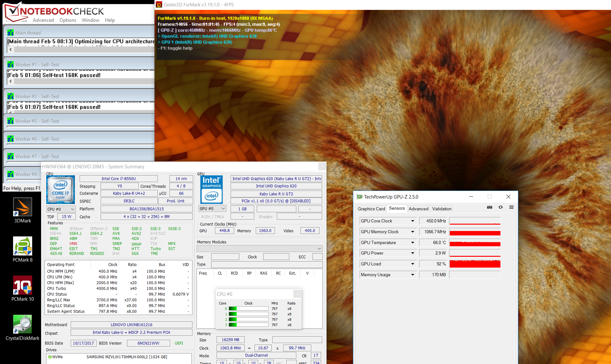Viewport: 611px width, 364px height.
Task: Click the core 3 clock bar
Action: tap(248, 325)
